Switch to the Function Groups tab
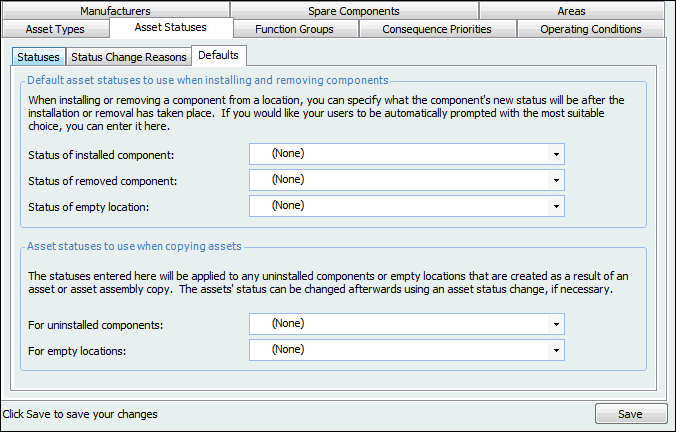676x432 pixels. click(294, 29)
